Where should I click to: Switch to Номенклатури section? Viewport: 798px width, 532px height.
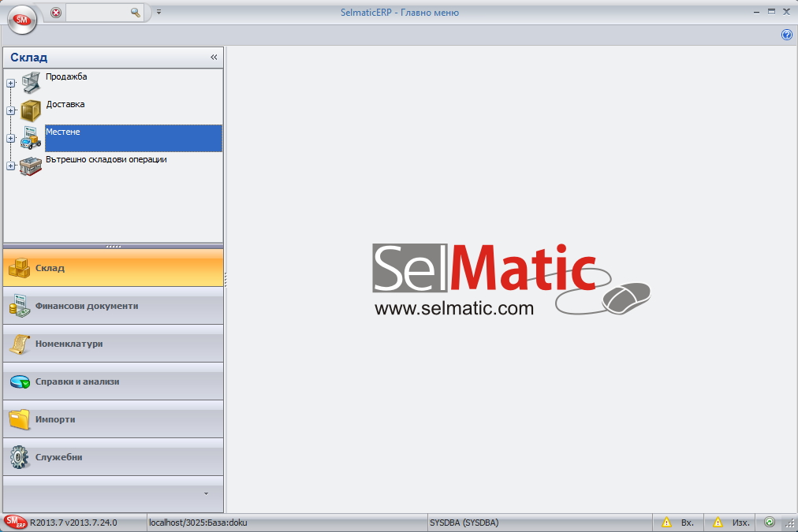pyautogui.click(x=113, y=344)
